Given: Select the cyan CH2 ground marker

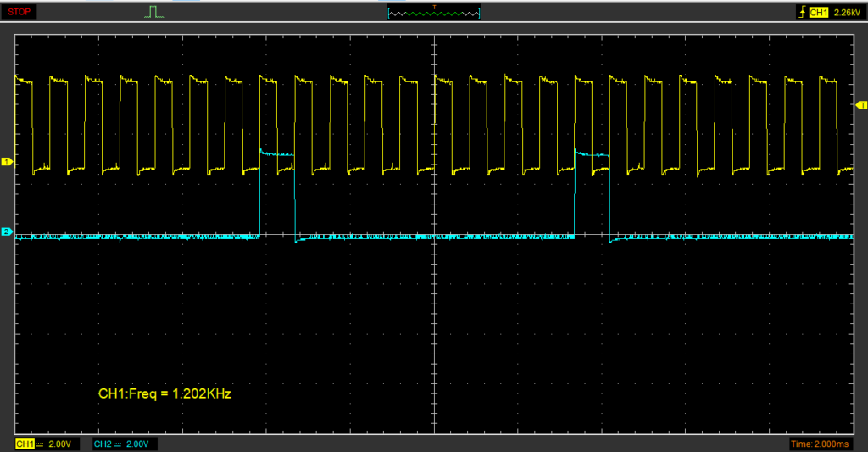Looking at the screenshot, I should (6, 232).
